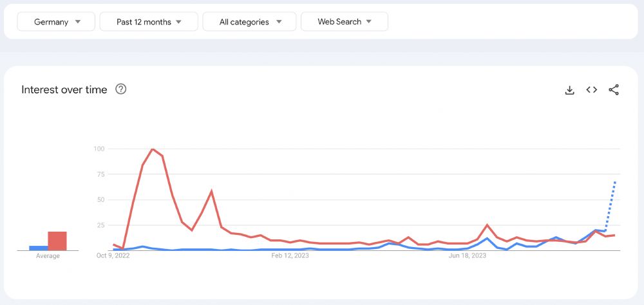Open the Germany region dropdown
This screenshot has width=644, height=305.
click(56, 22)
